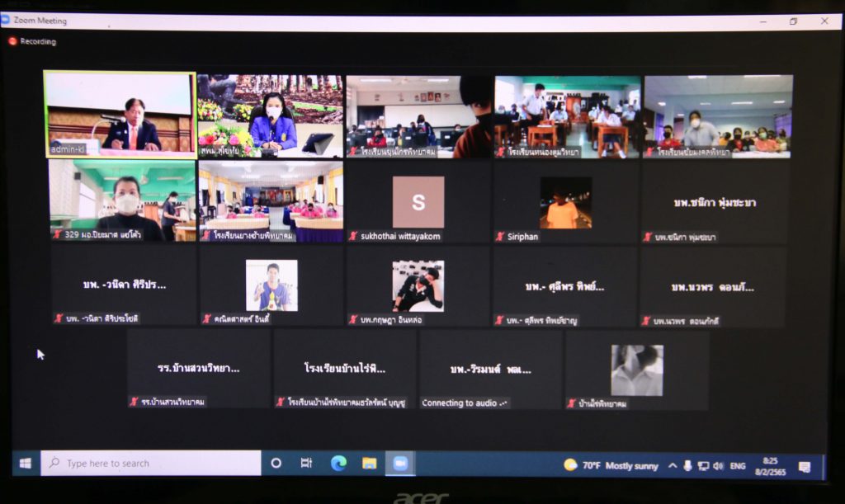Open Task View in the taskbar

pyautogui.click(x=306, y=464)
